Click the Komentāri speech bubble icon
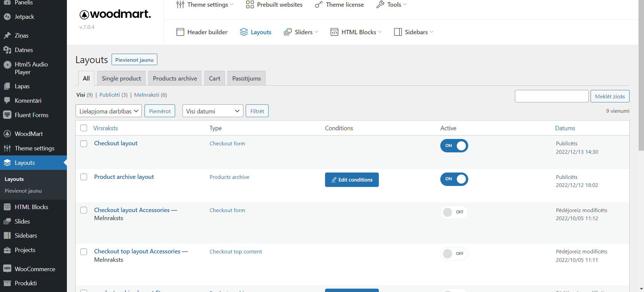 click(7, 101)
